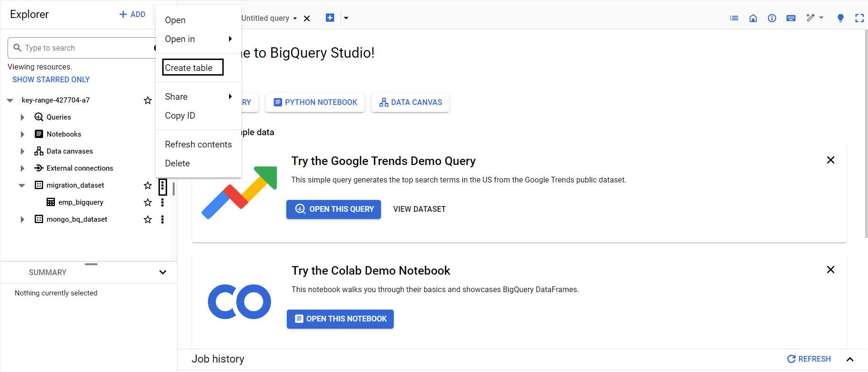Select the emp_bigquery table
The image size is (868, 372).
pyautogui.click(x=80, y=202)
